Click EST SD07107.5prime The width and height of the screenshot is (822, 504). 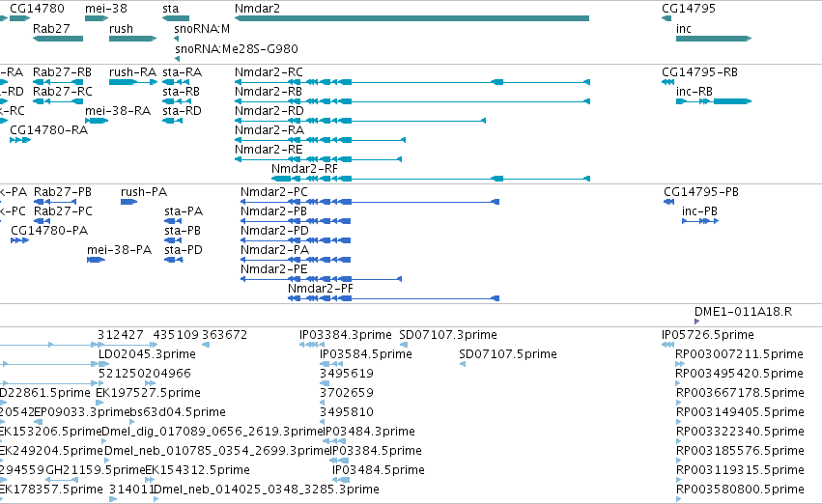(x=507, y=354)
